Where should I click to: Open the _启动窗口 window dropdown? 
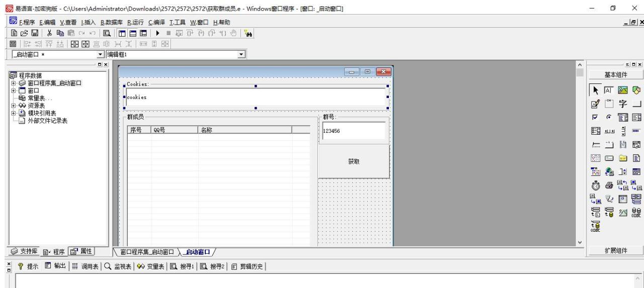point(100,54)
